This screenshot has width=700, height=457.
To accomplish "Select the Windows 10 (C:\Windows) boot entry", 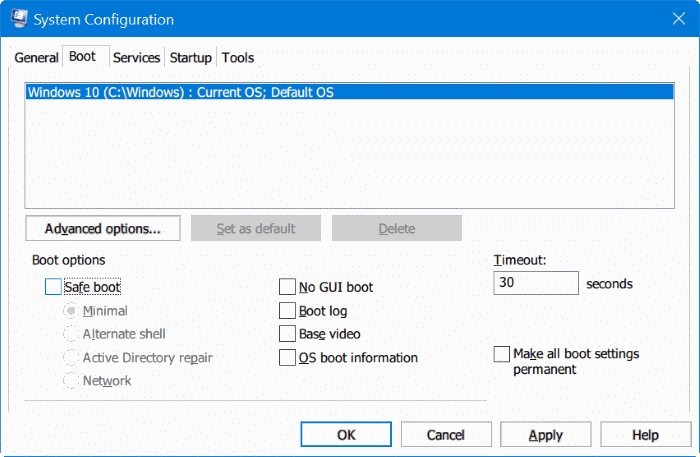I will coord(350,92).
